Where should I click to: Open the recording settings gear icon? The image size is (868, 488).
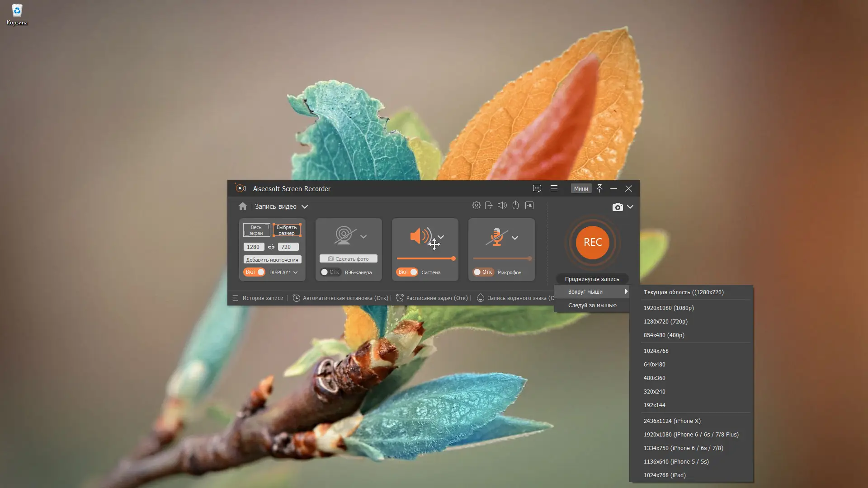[x=476, y=206]
